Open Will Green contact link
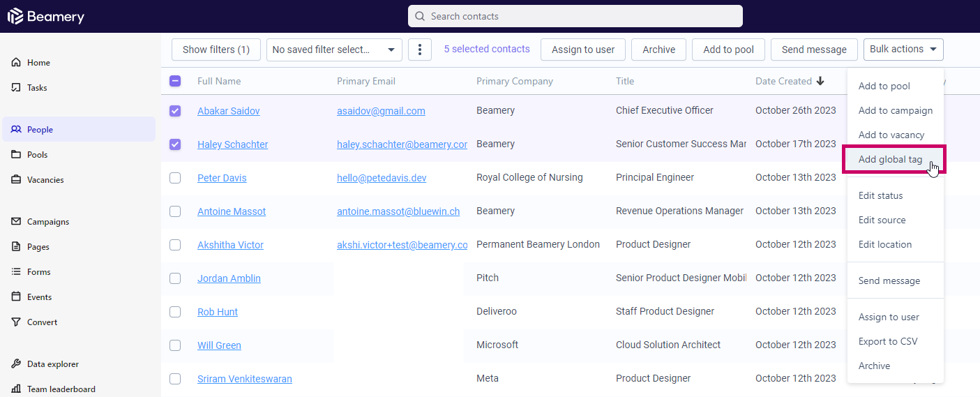Screen dimensions: 980x397 (219, 345)
